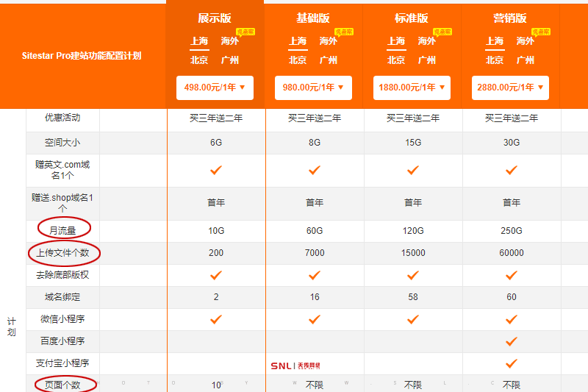Click the 微信小程序 checkmark for 标准版
This screenshot has height=392, width=588.
[413, 319]
